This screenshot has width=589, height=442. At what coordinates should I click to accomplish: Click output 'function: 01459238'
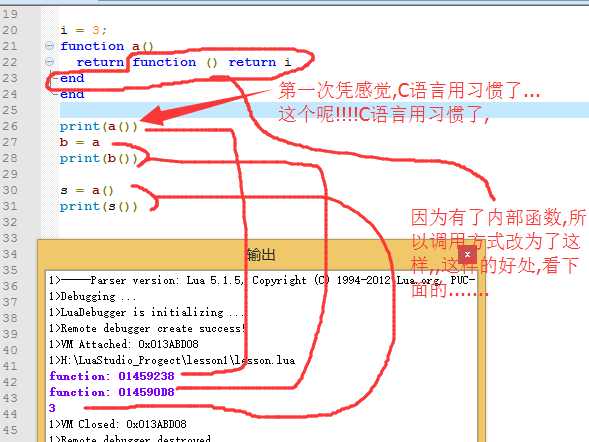coord(112,376)
